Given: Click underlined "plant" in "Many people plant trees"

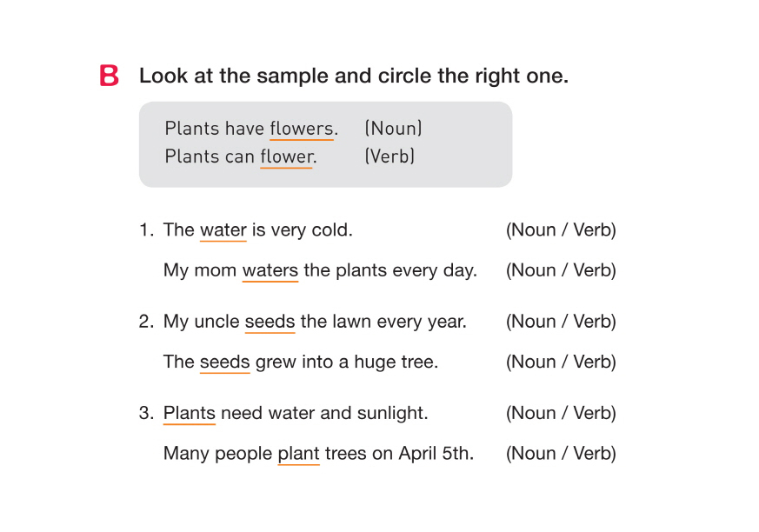Looking at the screenshot, I should [x=298, y=453].
